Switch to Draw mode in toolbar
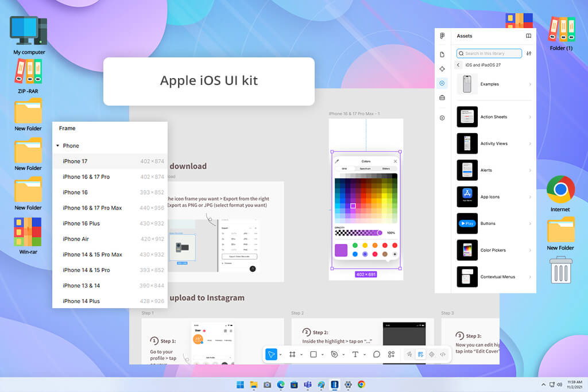This screenshot has width=588, height=392. click(409, 354)
